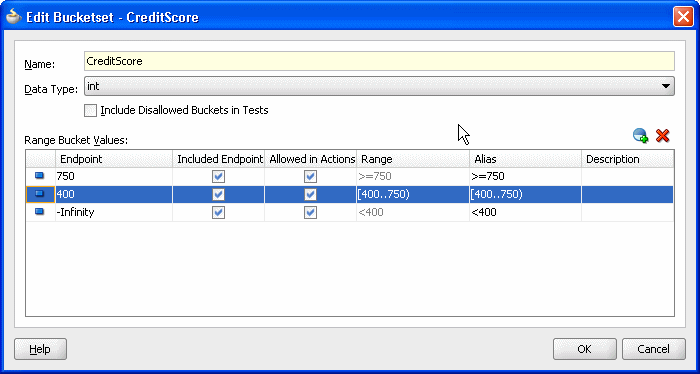Select the bucket icon in the -Infinity row
The width and height of the screenshot is (700, 374).
(x=40, y=212)
